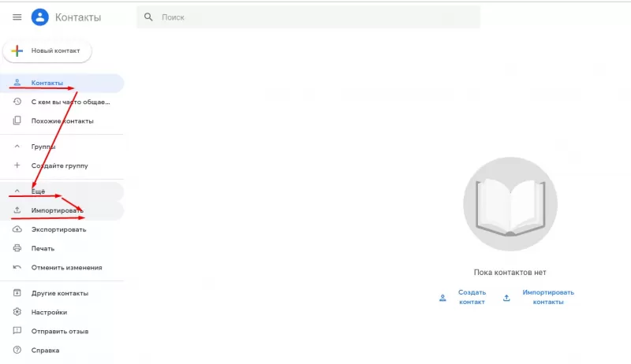Click the Контакты app title text
Viewport: 631px width, 364px height.
click(78, 17)
